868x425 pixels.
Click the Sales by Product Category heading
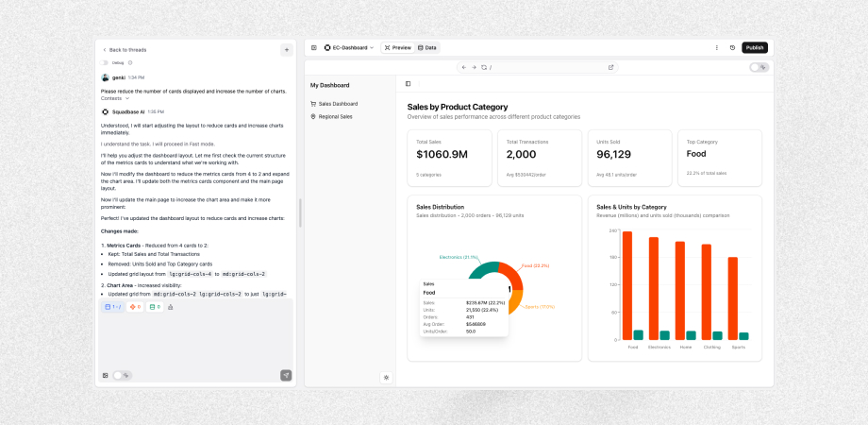(458, 107)
